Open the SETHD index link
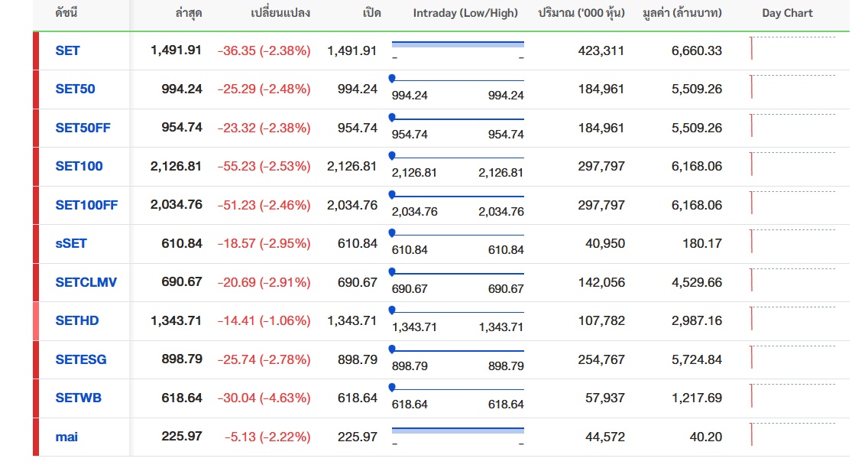868x468 pixels. 76,320
